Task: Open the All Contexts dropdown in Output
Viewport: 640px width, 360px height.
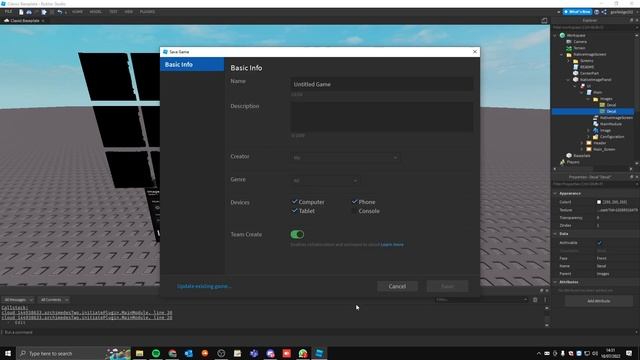Action: pos(53,300)
